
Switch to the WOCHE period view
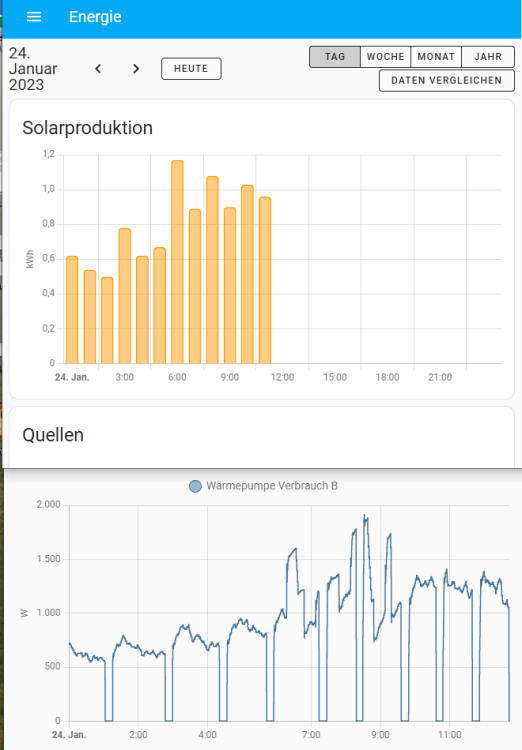click(386, 57)
